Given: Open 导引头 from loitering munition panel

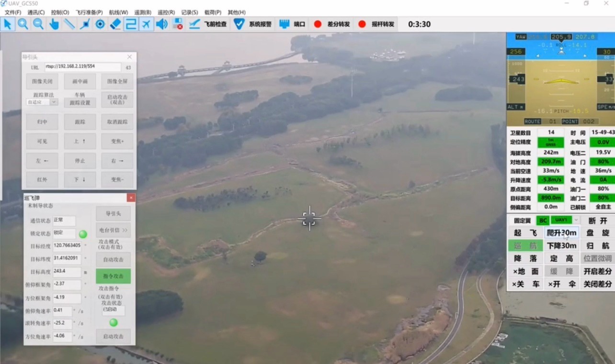Looking at the screenshot, I should point(114,214).
